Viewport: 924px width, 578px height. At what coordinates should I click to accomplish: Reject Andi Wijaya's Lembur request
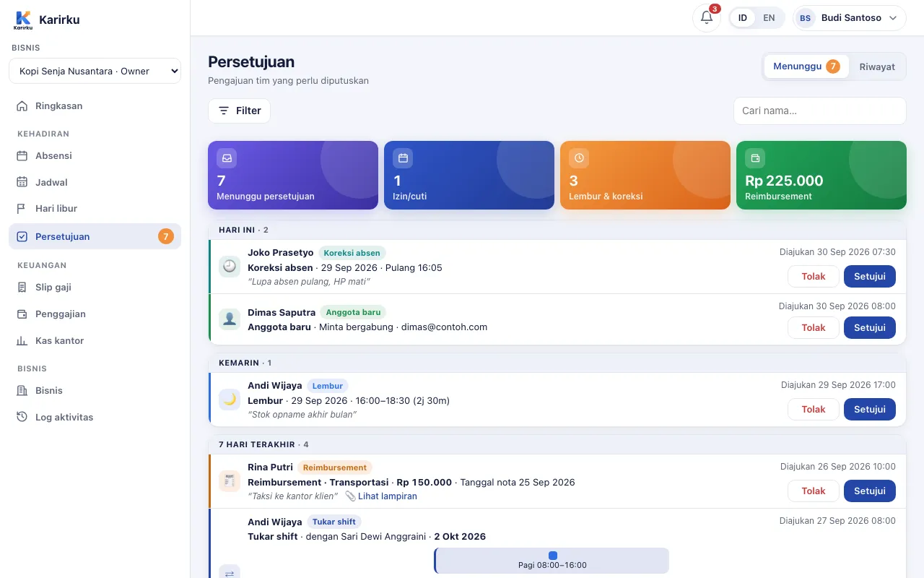(813, 409)
